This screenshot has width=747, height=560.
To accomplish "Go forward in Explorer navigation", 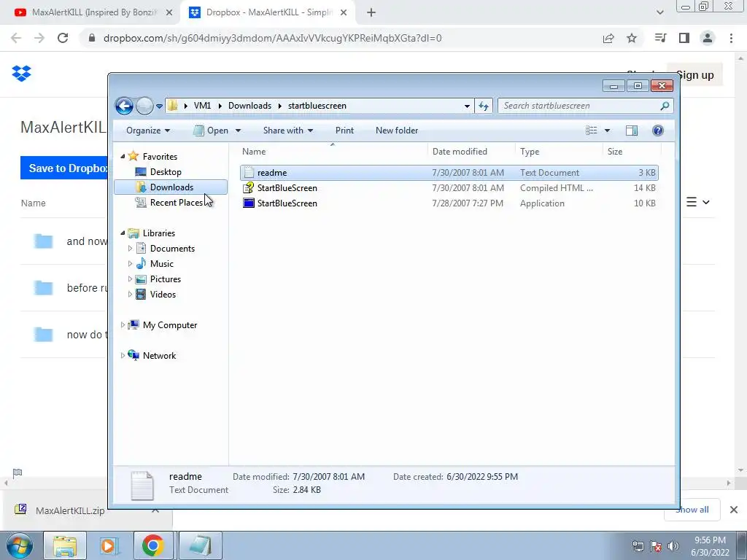I will pyautogui.click(x=144, y=106).
